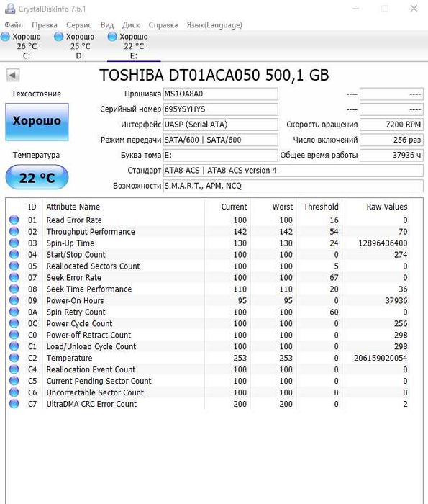Click status icon for Load/Unload Cycle Count

tap(14, 346)
